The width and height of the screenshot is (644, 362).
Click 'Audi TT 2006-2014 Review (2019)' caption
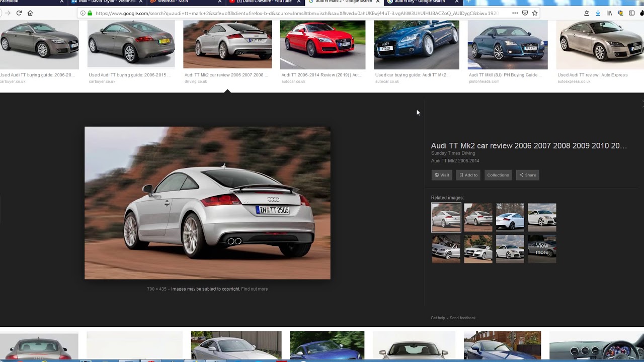click(x=321, y=75)
